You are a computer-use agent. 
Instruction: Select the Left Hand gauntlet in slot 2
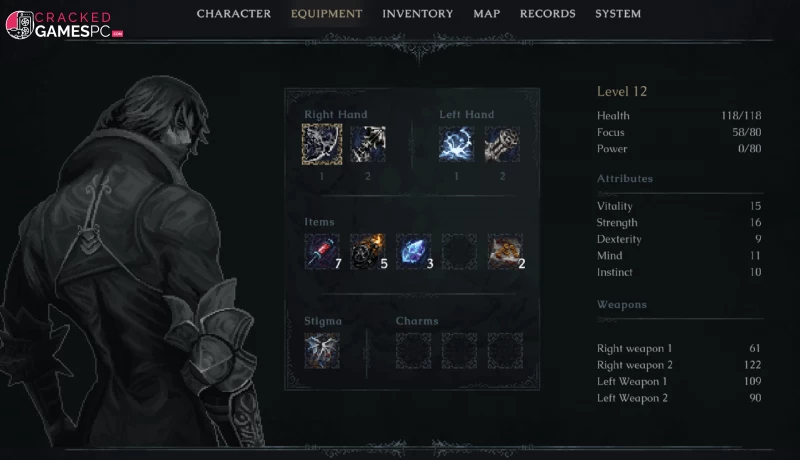(x=503, y=144)
